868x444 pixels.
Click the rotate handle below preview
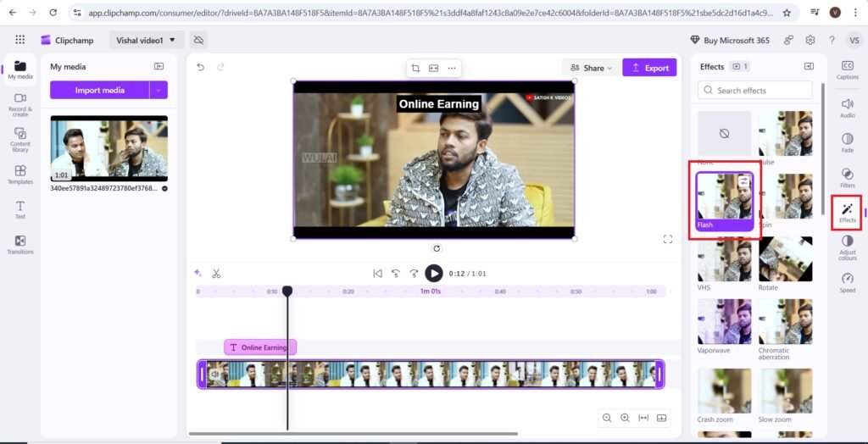437,248
